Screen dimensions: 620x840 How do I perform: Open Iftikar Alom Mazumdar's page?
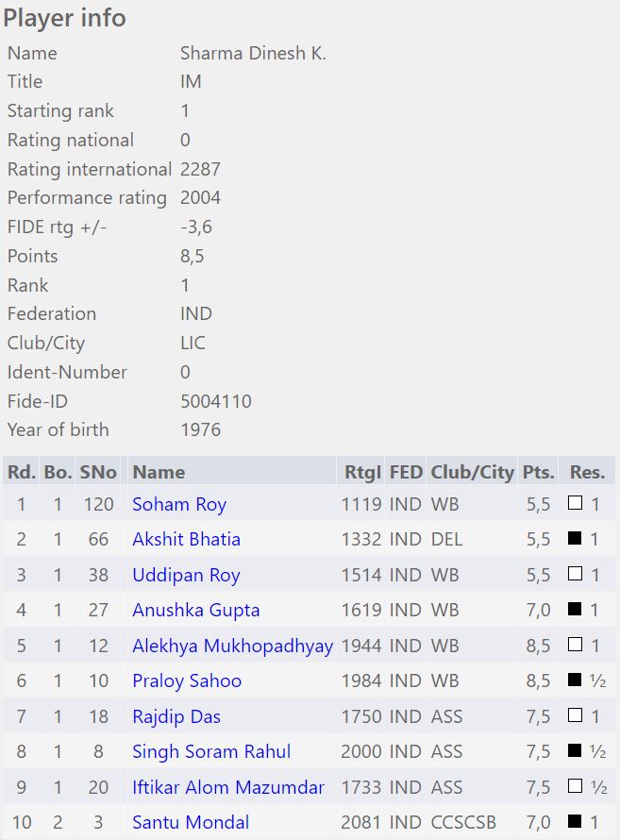click(228, 787)
